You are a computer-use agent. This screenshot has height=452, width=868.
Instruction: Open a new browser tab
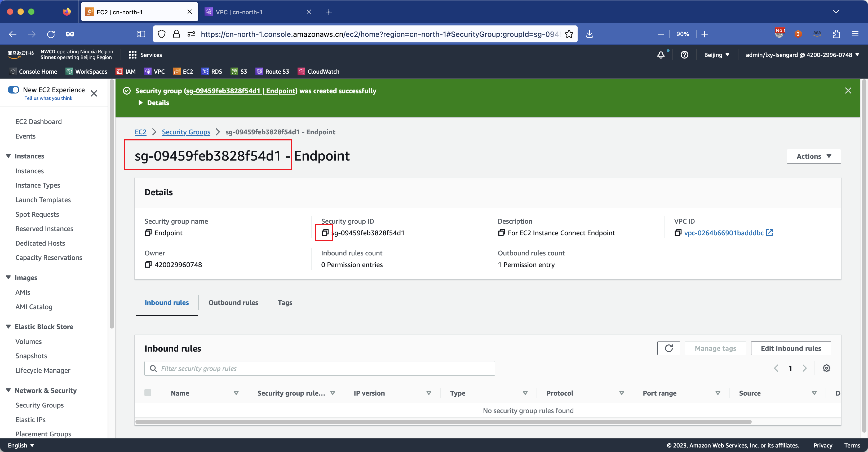pos(329,12)
